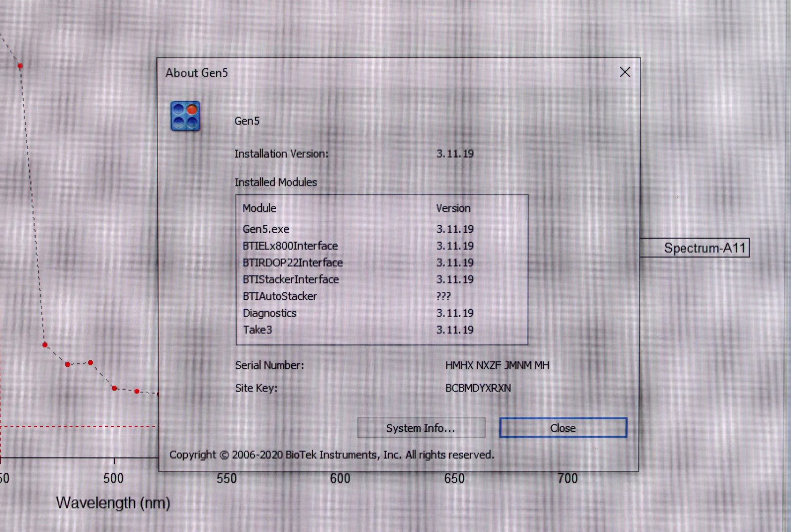Click the 500 tick label on x-axis
This screenshot has height=532, width=791.
tap(114, 478)
